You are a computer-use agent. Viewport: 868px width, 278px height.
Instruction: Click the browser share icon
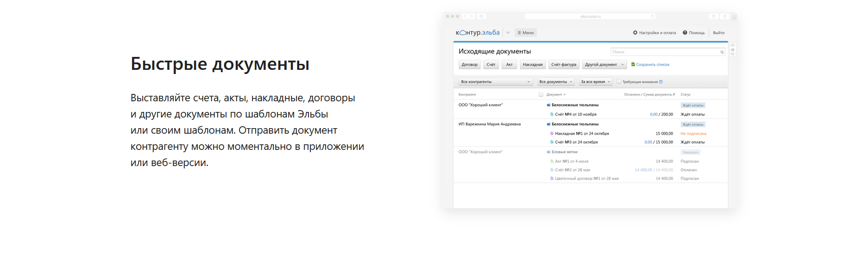(x=714, y=16)
